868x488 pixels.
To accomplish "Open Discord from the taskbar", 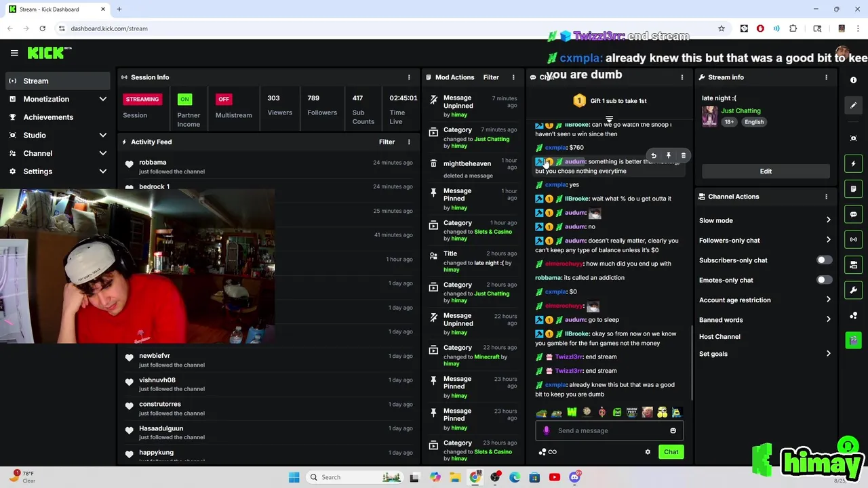I will point(574,477).
